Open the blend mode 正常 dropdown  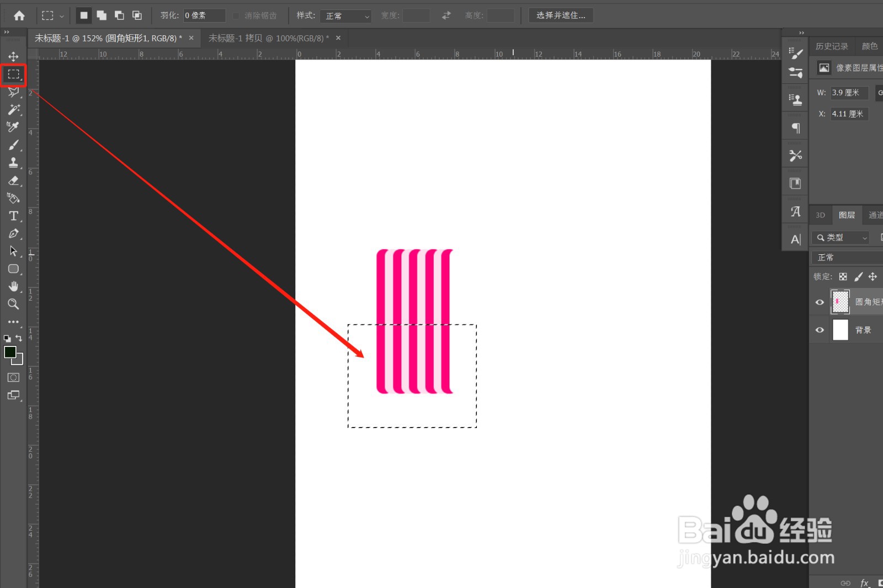click(x=847, y=258)
